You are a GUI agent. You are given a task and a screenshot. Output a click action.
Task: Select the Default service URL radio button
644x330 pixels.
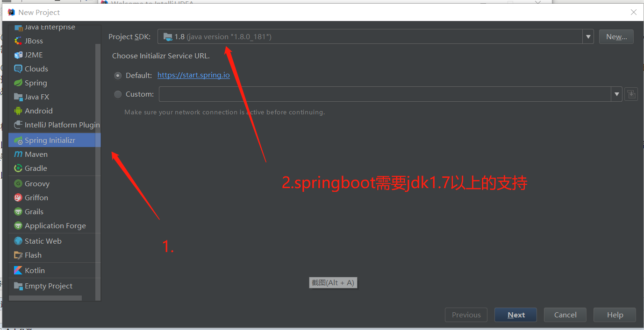(x=118, y=75)
